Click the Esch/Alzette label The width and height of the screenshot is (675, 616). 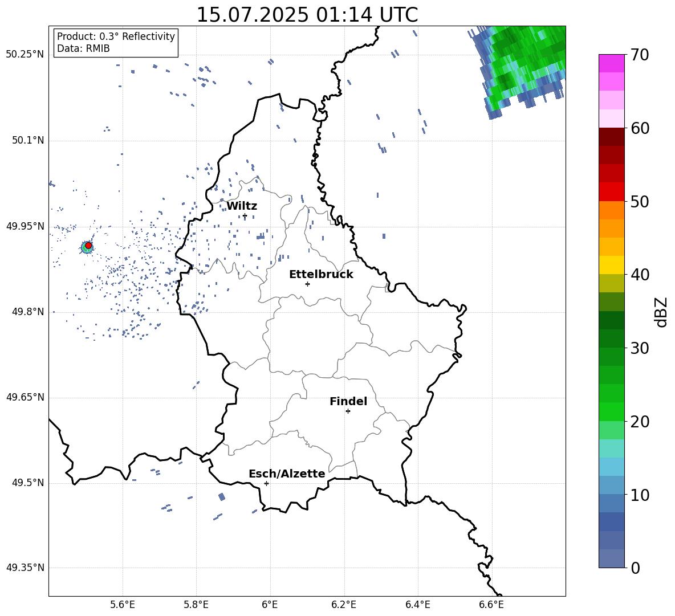pos(287,474)
